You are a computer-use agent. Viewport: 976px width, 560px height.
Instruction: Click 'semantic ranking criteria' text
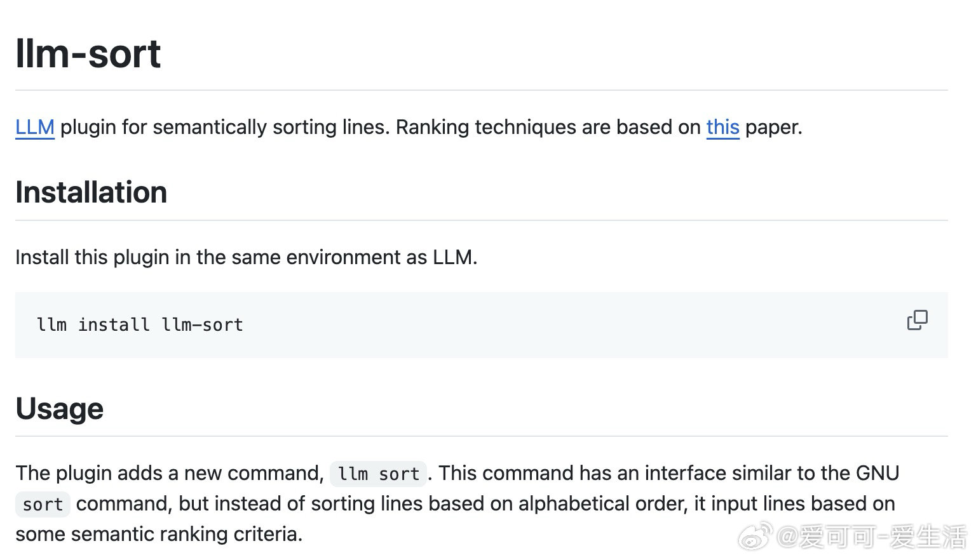click(186, 534)
